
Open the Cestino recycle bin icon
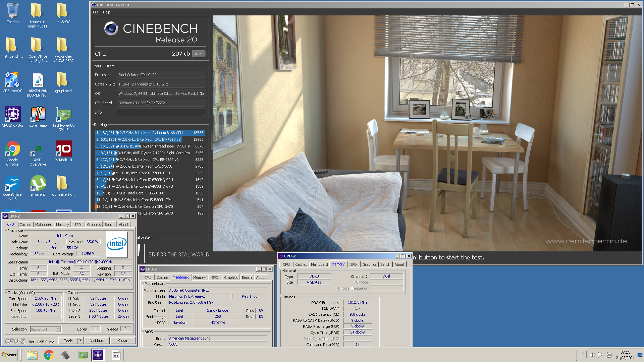[12, 13]
